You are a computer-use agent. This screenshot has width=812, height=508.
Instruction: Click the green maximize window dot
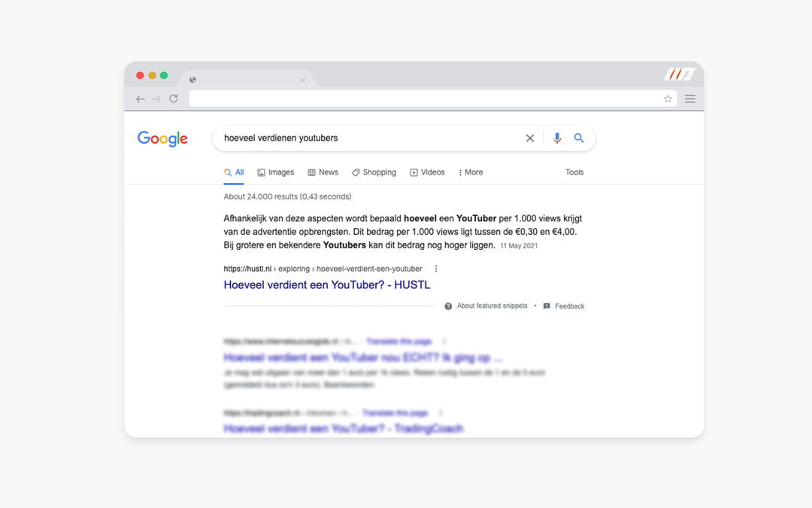coord(164,75)
